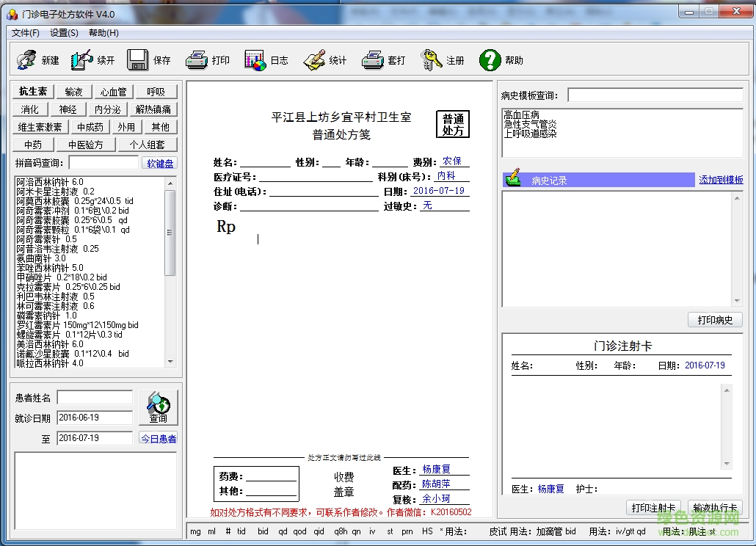Click the 打印病史 button

[715, 319]
